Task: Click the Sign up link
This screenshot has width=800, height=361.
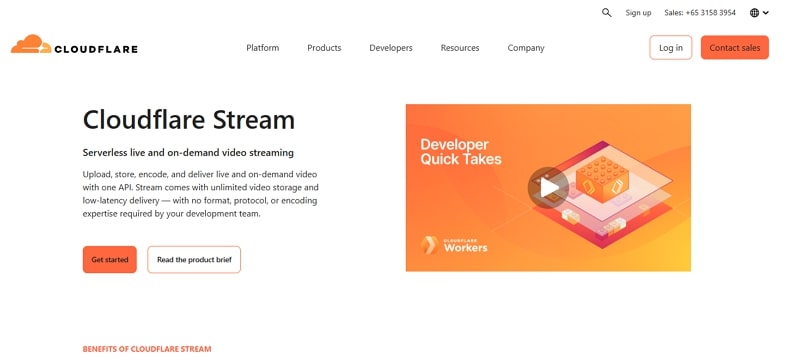Action: 638,13
